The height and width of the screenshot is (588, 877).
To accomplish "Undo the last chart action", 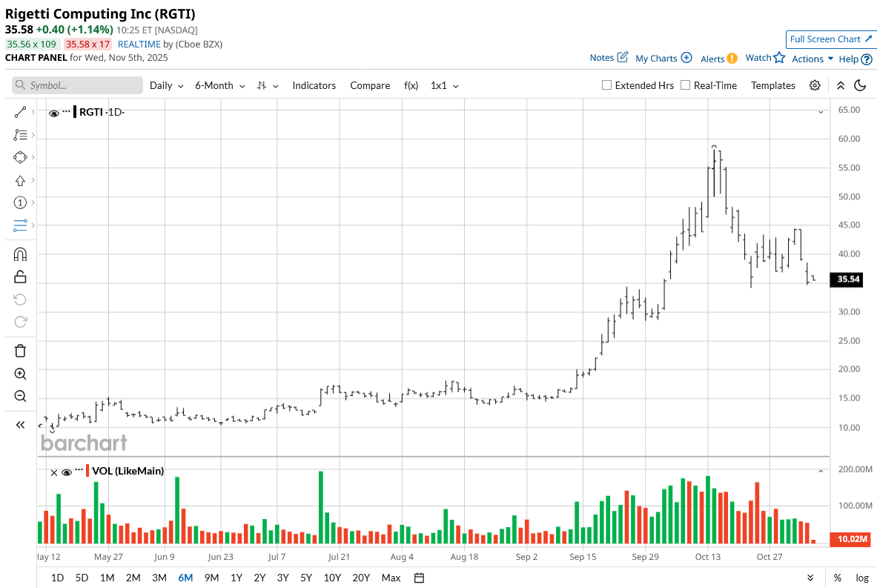I will click(20, 300).
